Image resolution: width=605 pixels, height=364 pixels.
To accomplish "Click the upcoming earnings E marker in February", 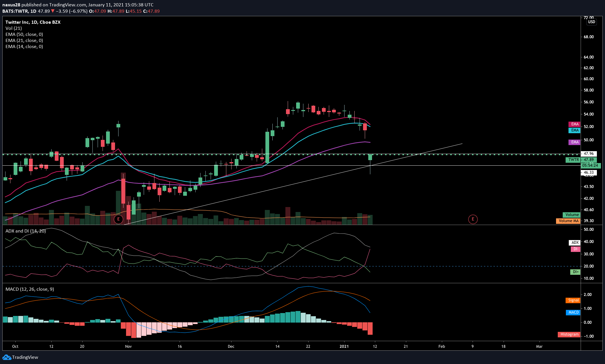I will point(473,219).
